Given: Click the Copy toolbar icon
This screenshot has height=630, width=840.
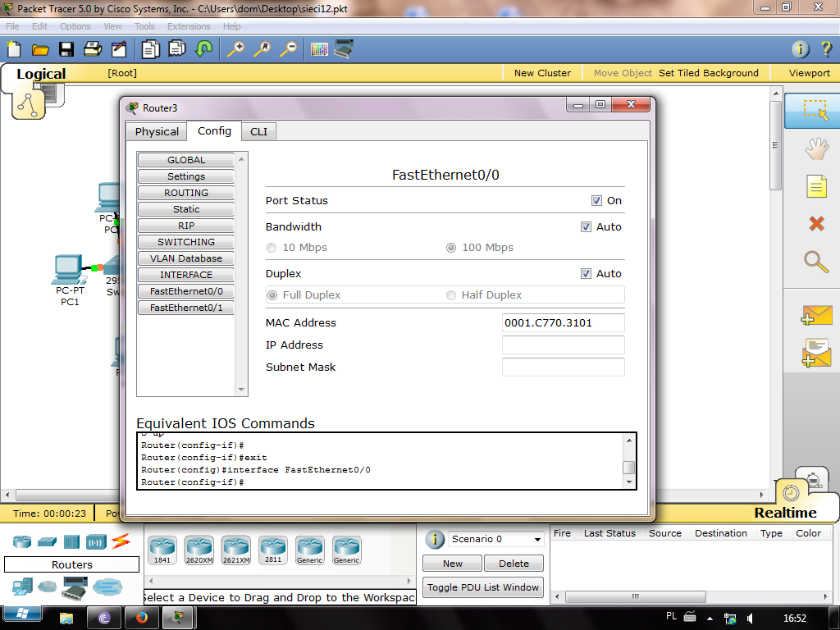Looking at the screenshot, I should click(x=151, y=49).
